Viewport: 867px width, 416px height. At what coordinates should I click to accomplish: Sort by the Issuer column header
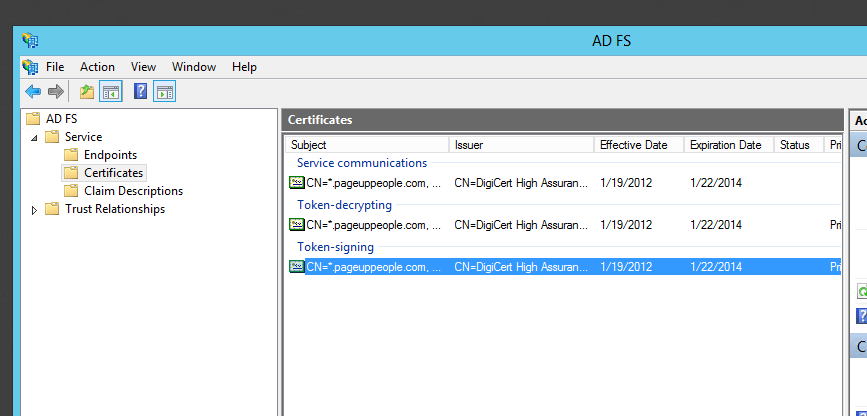(x=521, y=145)
